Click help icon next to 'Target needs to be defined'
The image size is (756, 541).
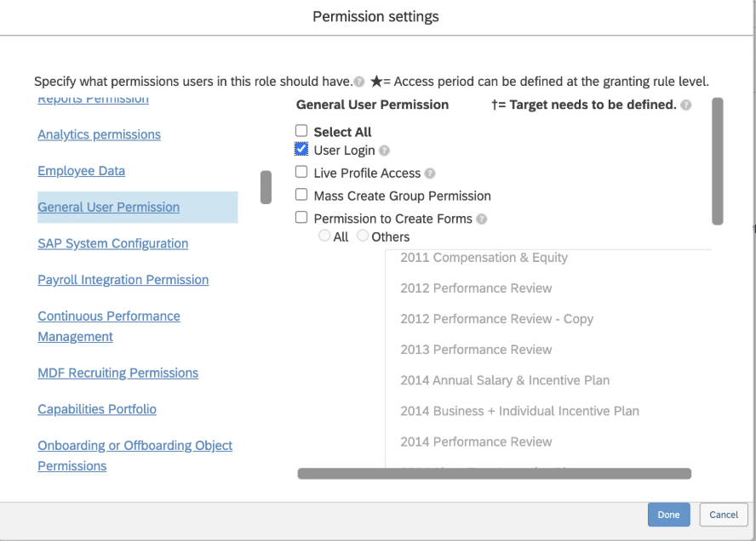[686, 105]
